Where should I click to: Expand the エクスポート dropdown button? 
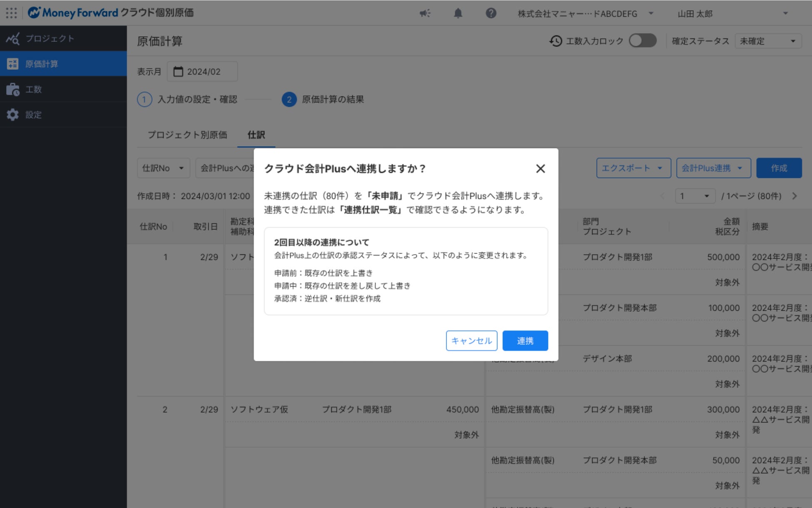tap(633, 168)
